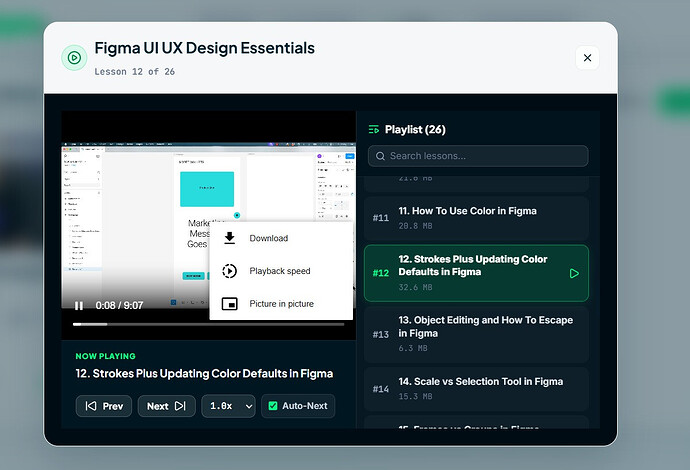Viewport: 690px width, 470px height.
Task: Click the #11 lesson number
Action: [381, 218]
